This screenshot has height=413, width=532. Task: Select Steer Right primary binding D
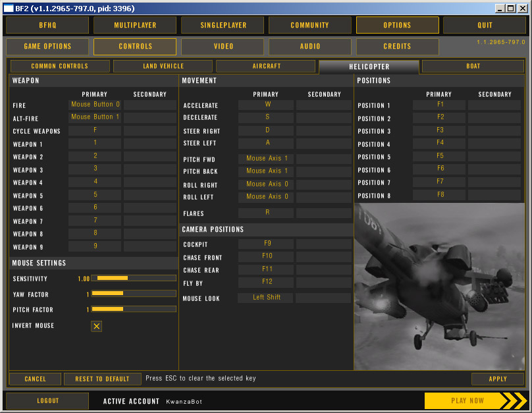(266, 130)
